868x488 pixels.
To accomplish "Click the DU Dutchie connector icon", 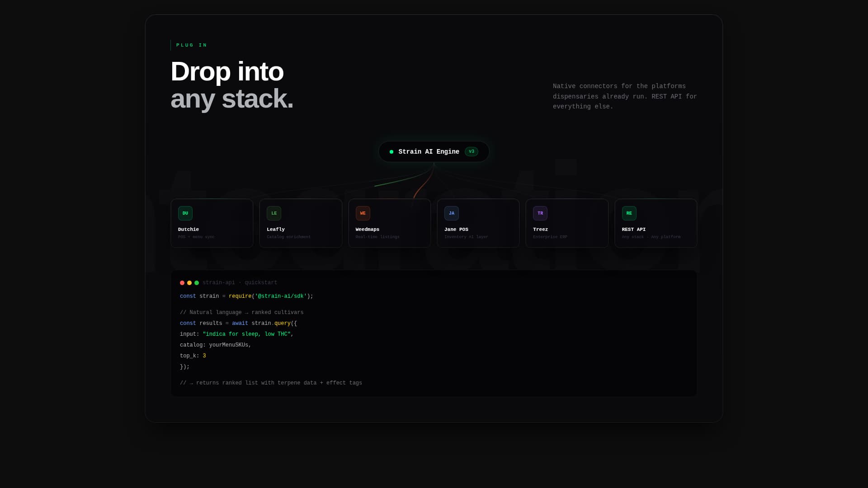I will coord(185,213).
